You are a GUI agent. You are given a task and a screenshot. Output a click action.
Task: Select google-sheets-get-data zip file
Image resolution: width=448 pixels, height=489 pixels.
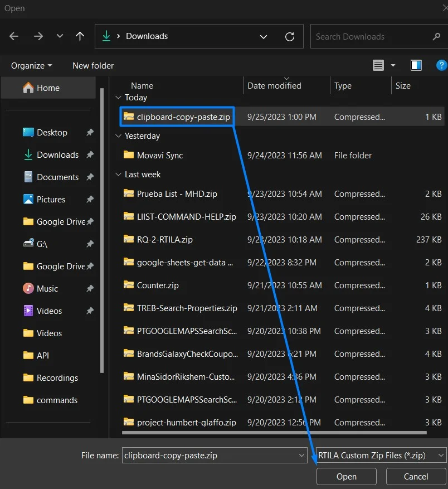185,263
